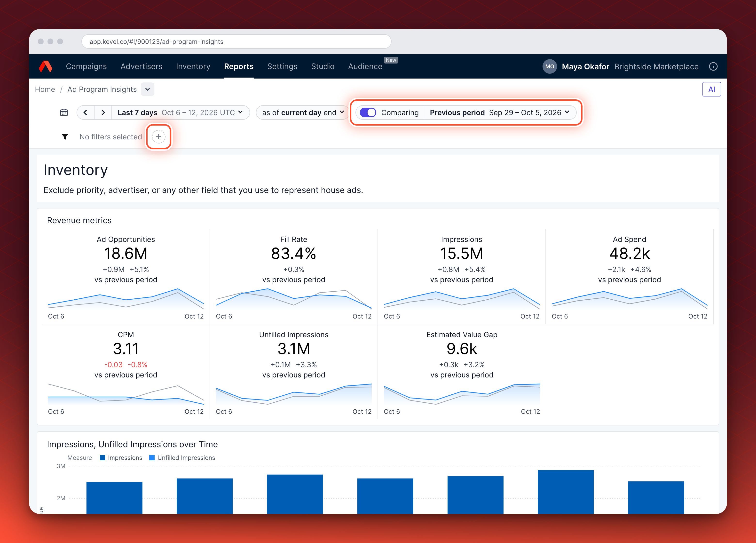This screenshot has width=756, height=543.
Task: Select the Reports nav tab
Action: point(239,66)
